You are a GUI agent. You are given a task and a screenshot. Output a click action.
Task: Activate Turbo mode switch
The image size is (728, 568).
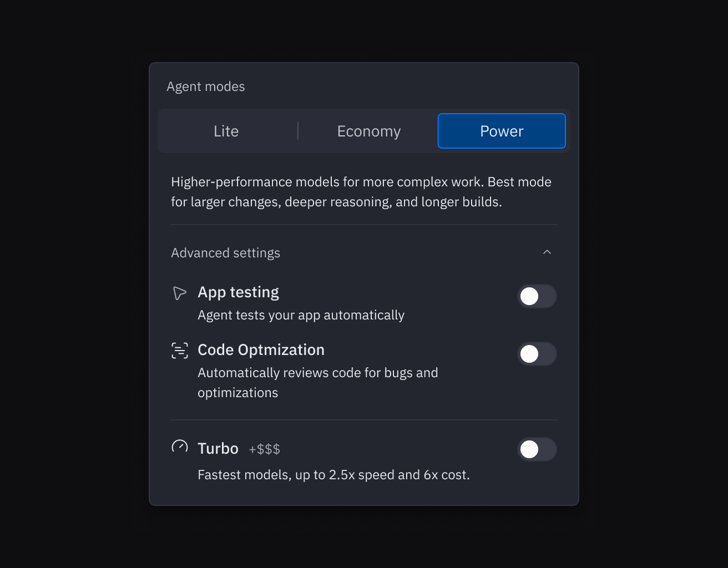[537, 449]
